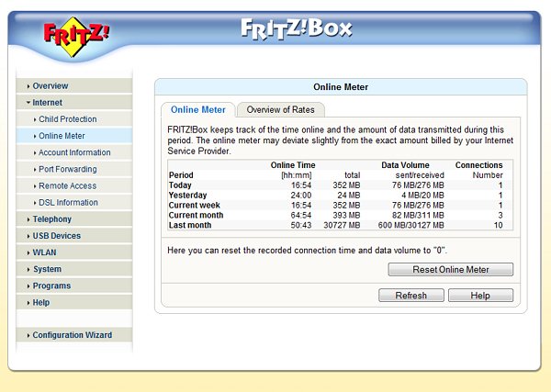Click the FRITZ! logo icon

click(77, 35)
